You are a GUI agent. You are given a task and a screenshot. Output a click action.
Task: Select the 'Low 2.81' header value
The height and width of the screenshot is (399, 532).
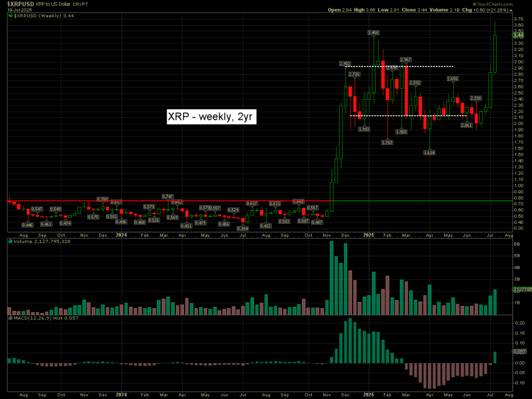pos(389,10)
